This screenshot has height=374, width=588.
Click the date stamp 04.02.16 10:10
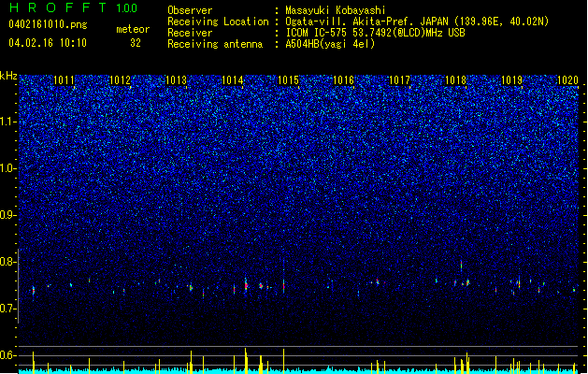coord(48,43)
